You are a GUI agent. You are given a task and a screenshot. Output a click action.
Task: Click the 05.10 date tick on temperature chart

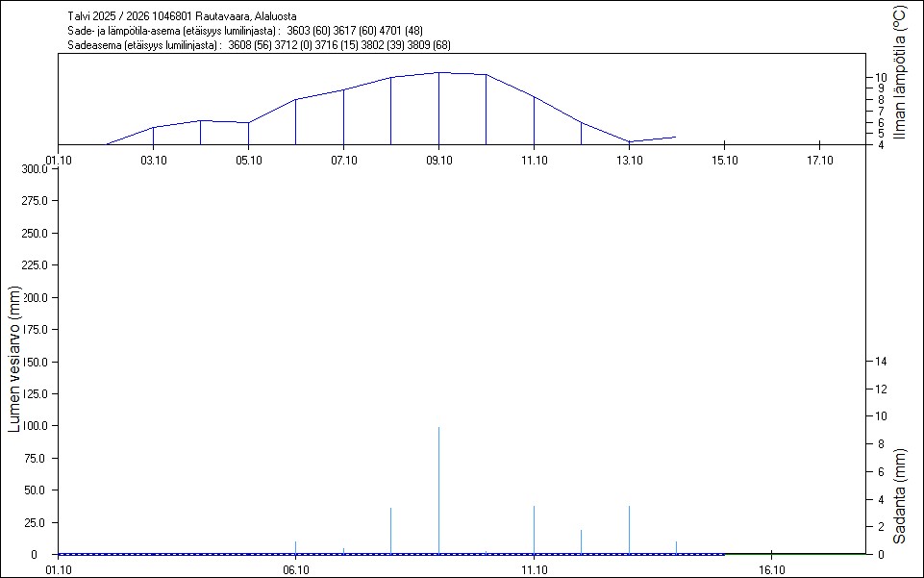tap(248, 160)
